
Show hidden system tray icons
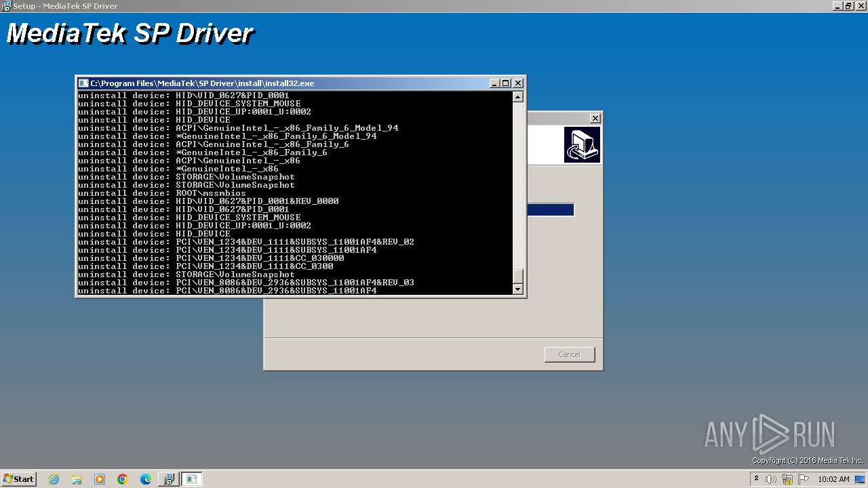[757, 479]
